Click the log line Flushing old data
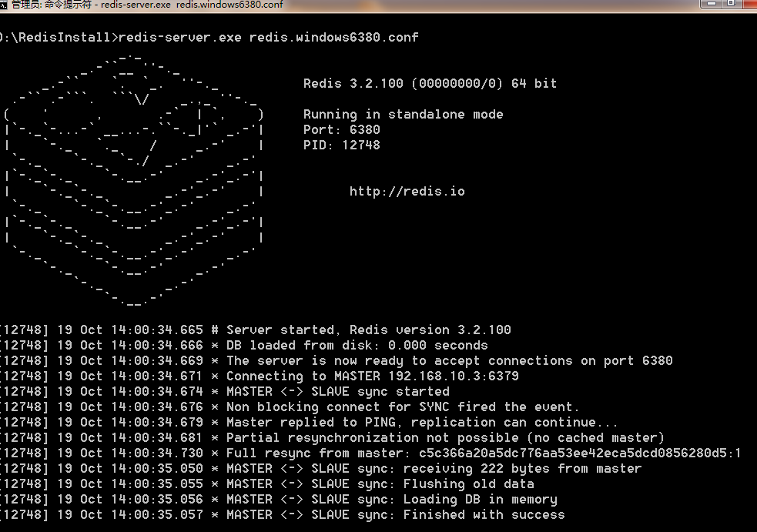The height and width of the screenshot is (532, 757). (267, 484)
